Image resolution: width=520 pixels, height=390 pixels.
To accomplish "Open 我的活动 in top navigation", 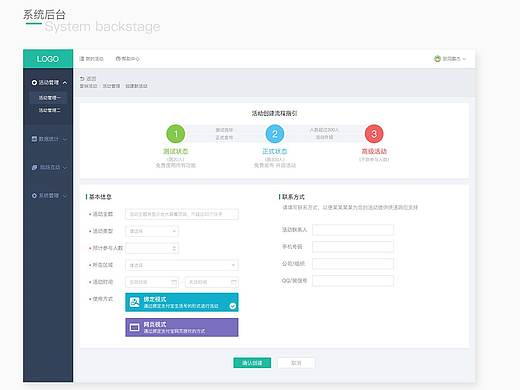I will [94, 59].
